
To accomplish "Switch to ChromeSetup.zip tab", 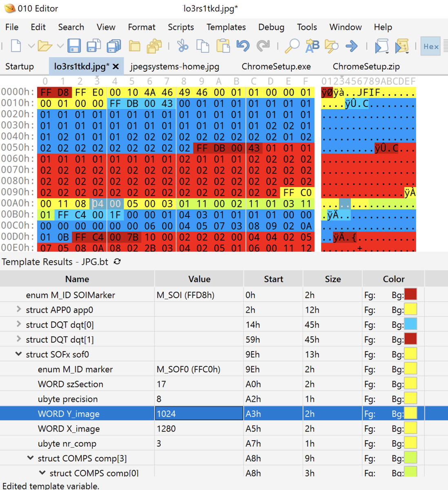I will [x=366, y=67].
